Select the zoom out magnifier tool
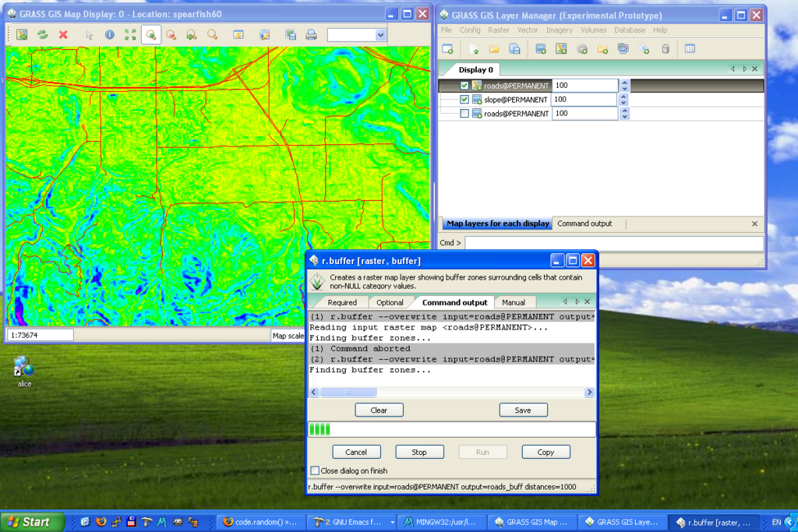The width and height of the screenshot is (798, 532). (171, 34)
